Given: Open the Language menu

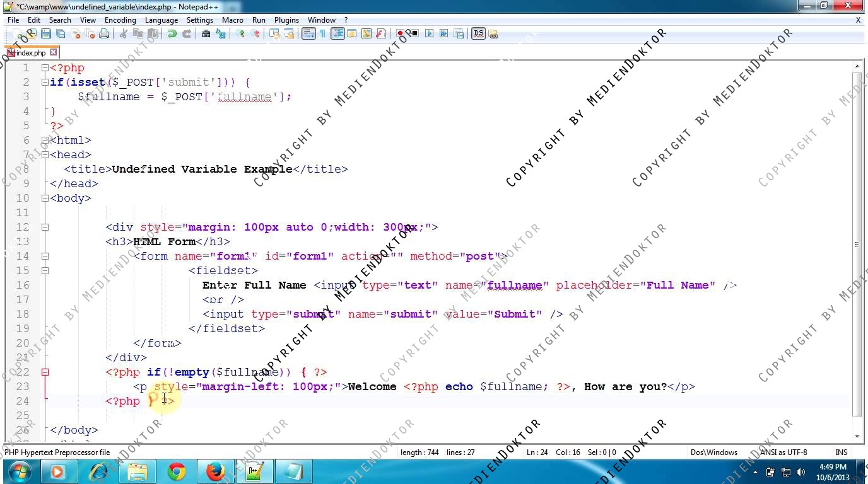Looking at the screenshot, I should pos(161,20).
